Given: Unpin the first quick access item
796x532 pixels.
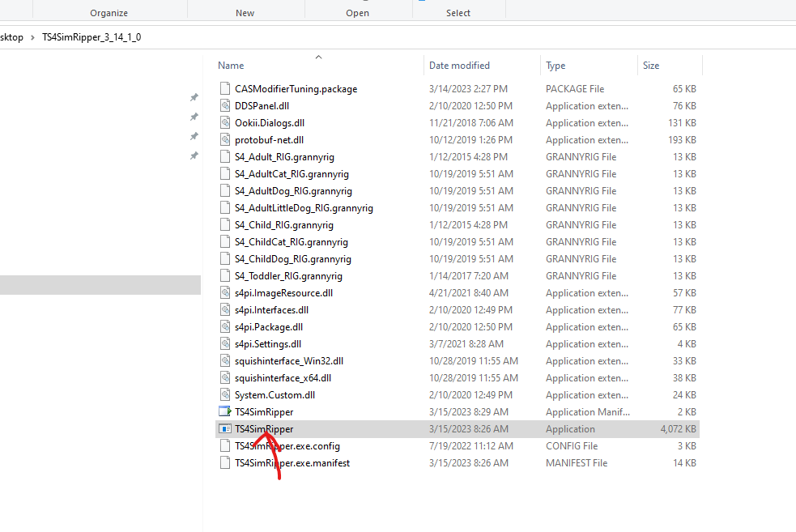Looking at the screenshot, I should point(194,96).
